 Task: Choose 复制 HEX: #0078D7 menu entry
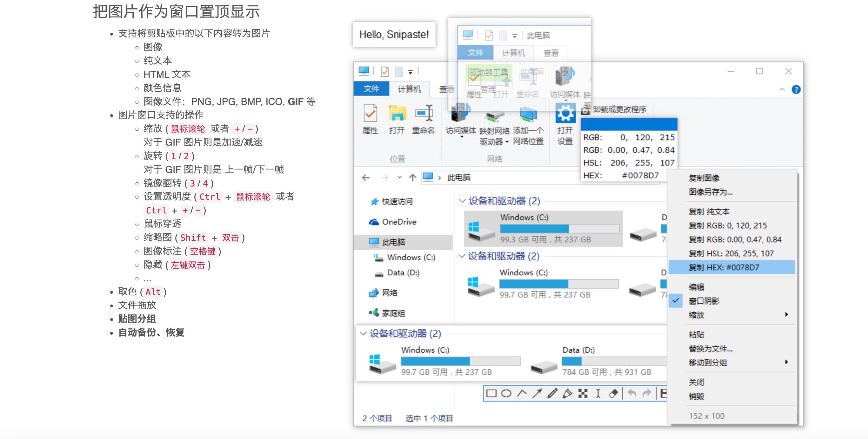732,267
